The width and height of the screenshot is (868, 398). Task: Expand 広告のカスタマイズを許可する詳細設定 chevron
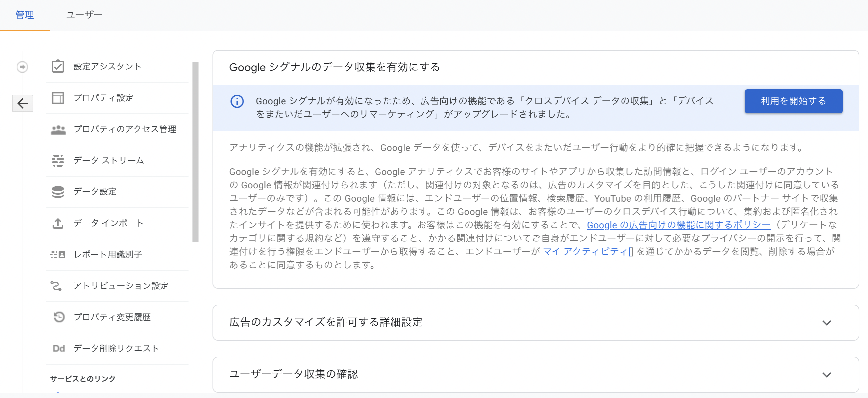pyautogui.click(x=826, y=323)
